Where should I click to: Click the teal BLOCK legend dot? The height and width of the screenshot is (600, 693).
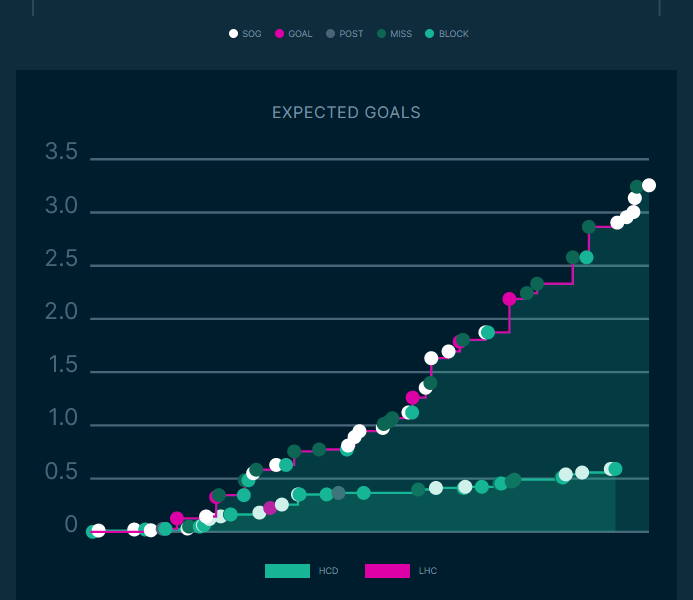click(429, 34)
